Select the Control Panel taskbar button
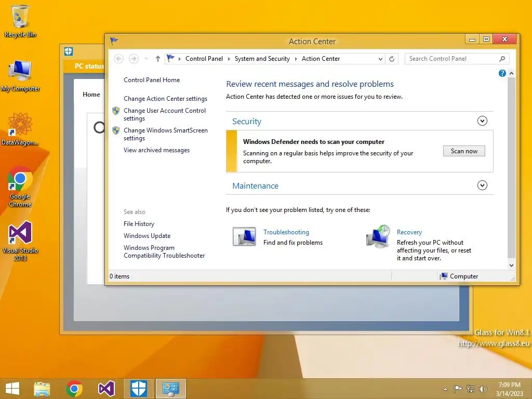The image size is (532, 399). tap(170, 389)
